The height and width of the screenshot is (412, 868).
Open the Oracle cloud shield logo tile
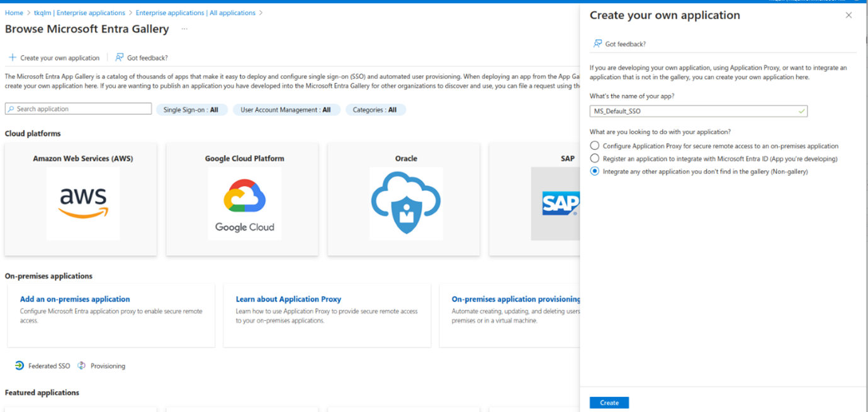point(406,203)
